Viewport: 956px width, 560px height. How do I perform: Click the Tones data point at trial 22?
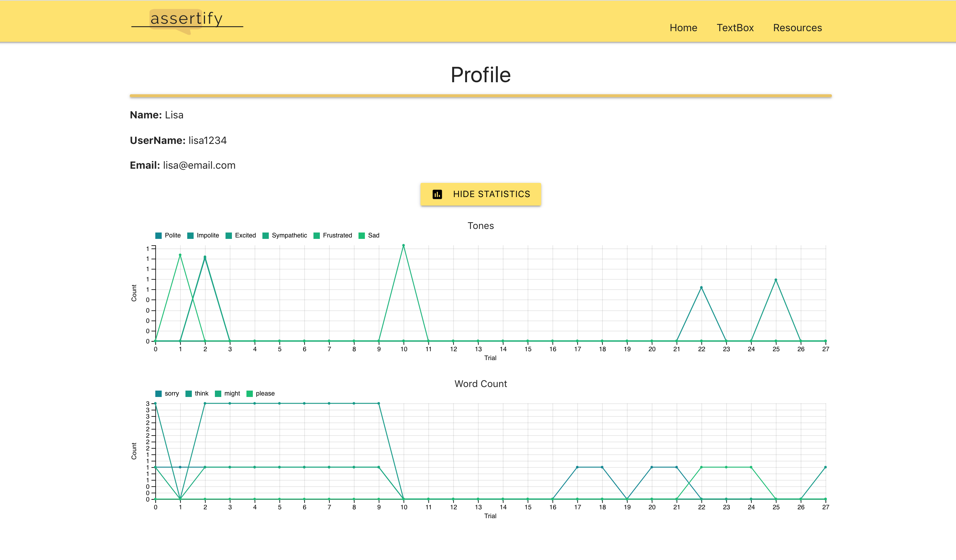(701, 288)
